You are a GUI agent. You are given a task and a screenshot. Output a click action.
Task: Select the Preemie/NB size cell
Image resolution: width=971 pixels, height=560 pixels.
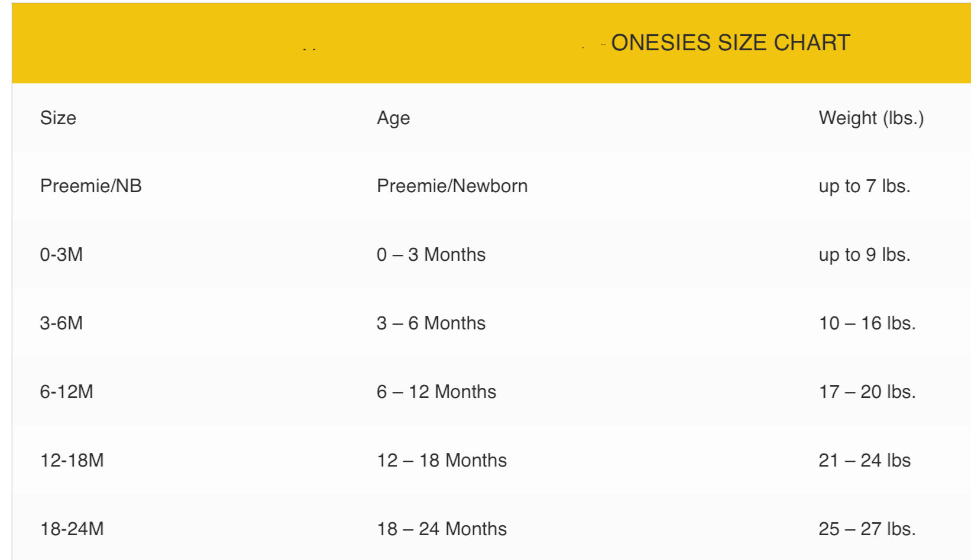[91, 186]
